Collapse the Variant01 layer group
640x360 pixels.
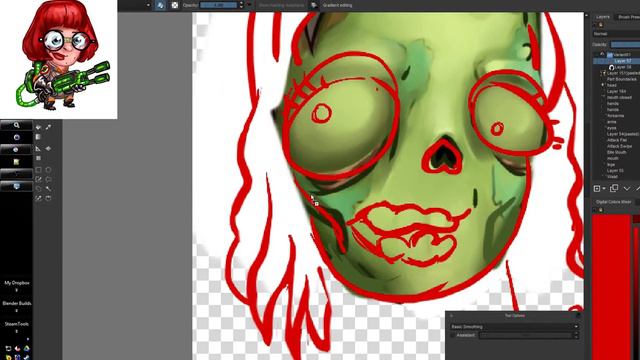pos(602,54)
